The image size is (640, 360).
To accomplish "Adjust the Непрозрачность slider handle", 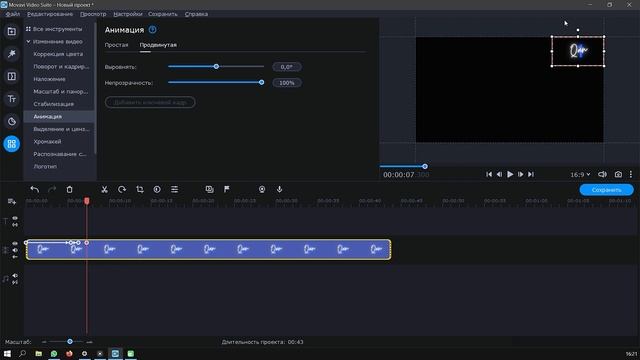I will point(261,82).
